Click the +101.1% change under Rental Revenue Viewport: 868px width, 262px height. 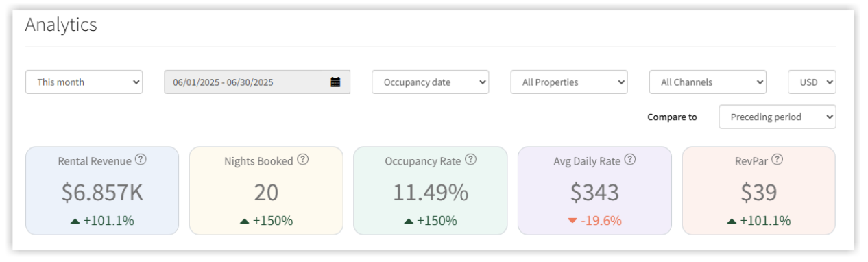pyautogui.click(x=102, y=220)
